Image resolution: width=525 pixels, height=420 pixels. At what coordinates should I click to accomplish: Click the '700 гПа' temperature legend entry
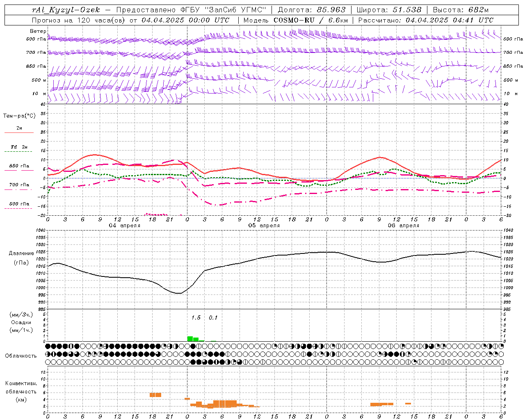[x=19, y=185]
